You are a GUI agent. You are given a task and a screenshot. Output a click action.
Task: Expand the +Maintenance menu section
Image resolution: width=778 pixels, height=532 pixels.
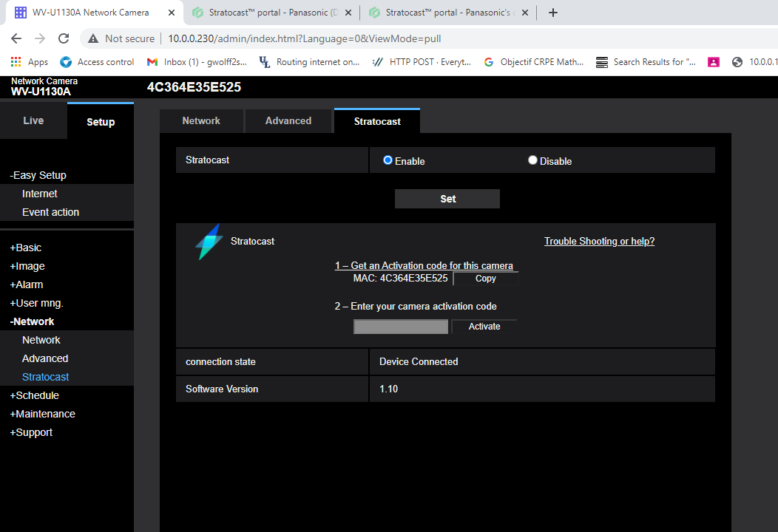[42, 414]
